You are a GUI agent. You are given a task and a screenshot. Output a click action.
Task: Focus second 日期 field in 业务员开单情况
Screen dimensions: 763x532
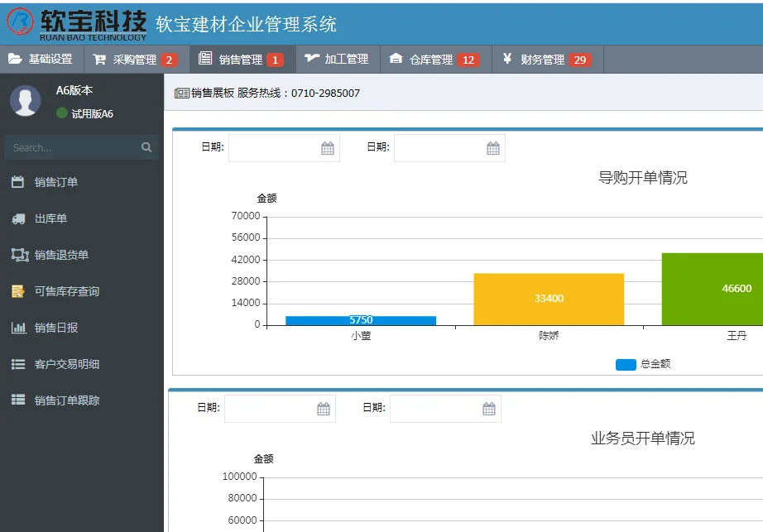445,409
